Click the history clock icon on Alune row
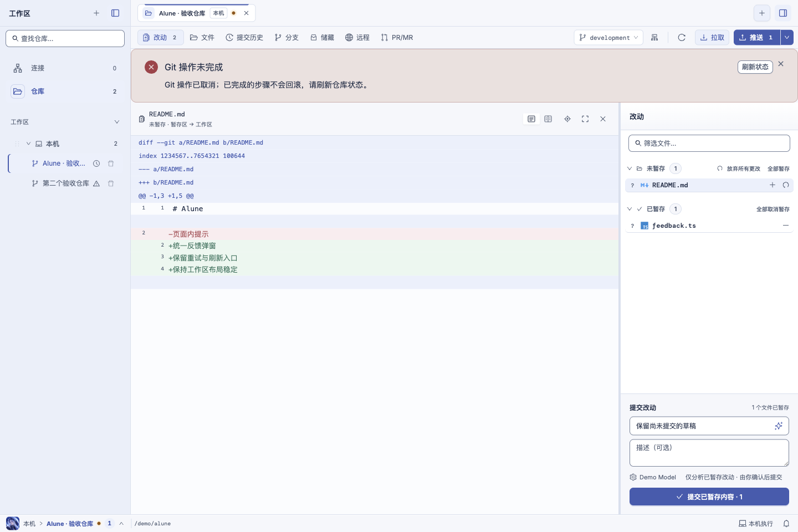 pyautogui.click(x=96, y=163)
